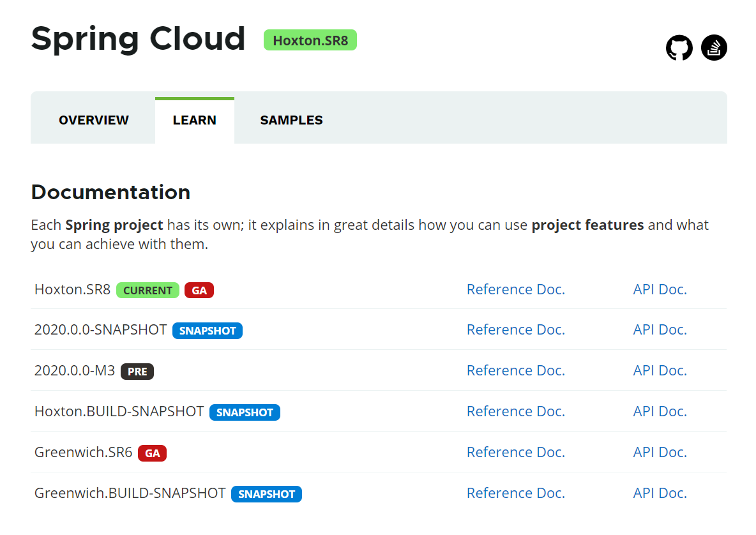The width and height of the screenshot is (756, 535).
Task: Open API Doc. for Greenwich.SR6
Action: [x=660, y=453]
